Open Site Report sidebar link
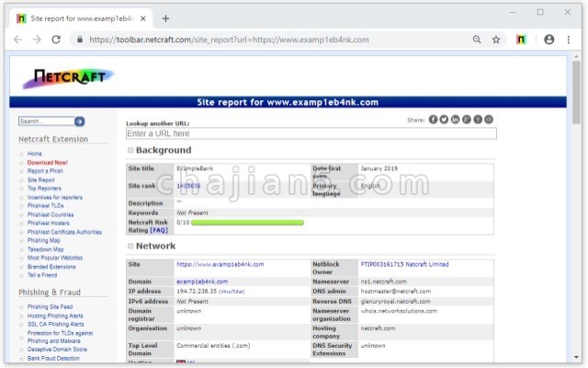The image size is (588, 368). point(40,180)
